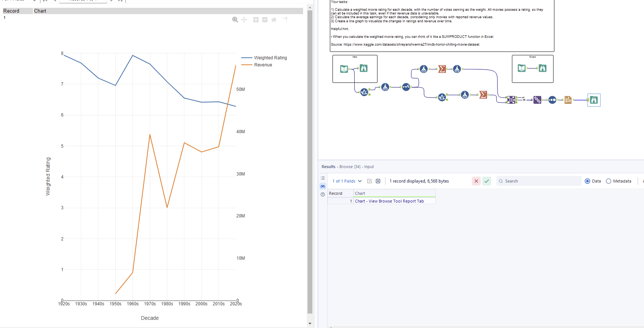The image size is (644, 328).
Task: Select the Join tool on canvas
Action: point(511,100)
